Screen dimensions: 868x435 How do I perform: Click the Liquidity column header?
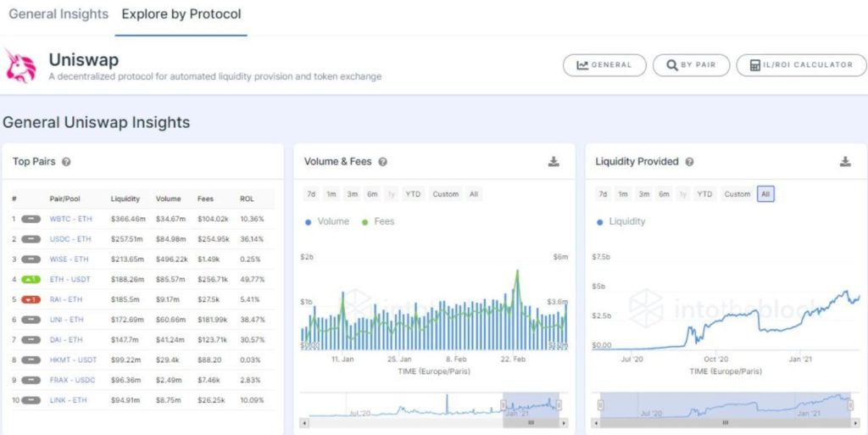point(125,198)
